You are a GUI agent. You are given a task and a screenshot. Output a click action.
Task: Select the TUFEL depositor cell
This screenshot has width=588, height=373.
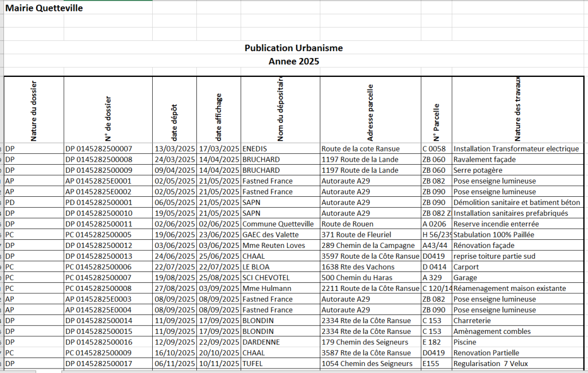(253, 364)
